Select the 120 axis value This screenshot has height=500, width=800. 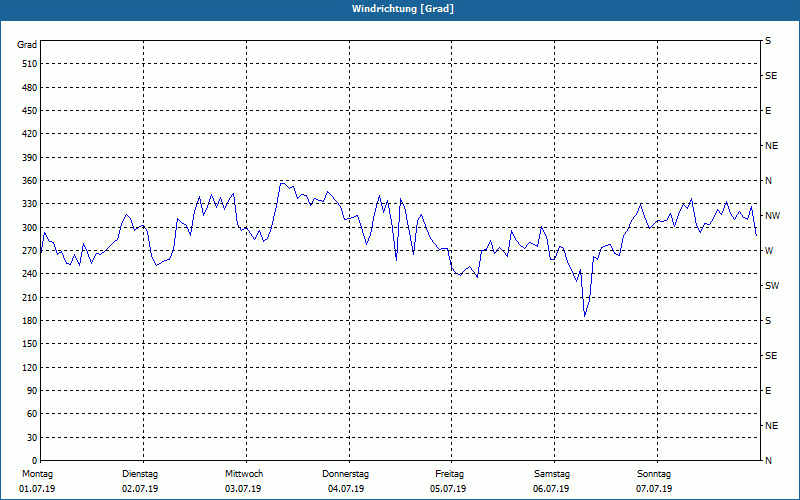tap(30, 367)
